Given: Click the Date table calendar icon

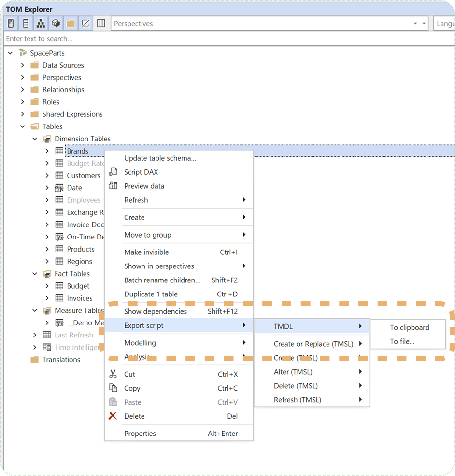Looking at the screenshot, I should point(58,188).
